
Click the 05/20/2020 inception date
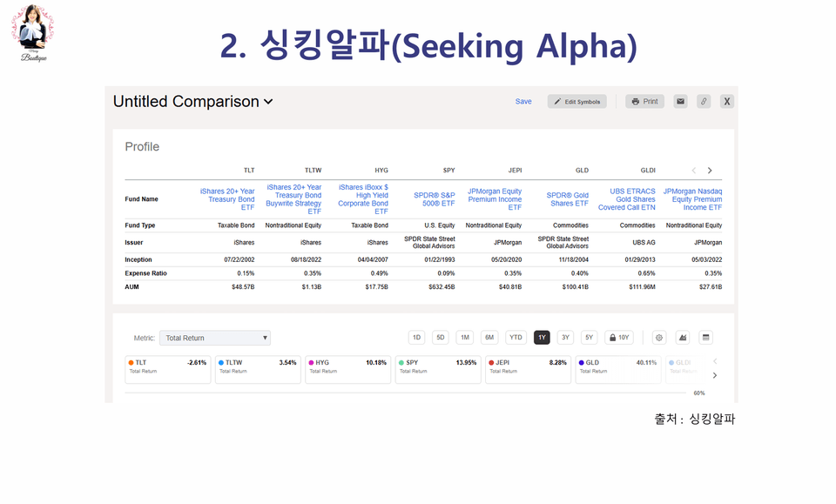point(507,259)
